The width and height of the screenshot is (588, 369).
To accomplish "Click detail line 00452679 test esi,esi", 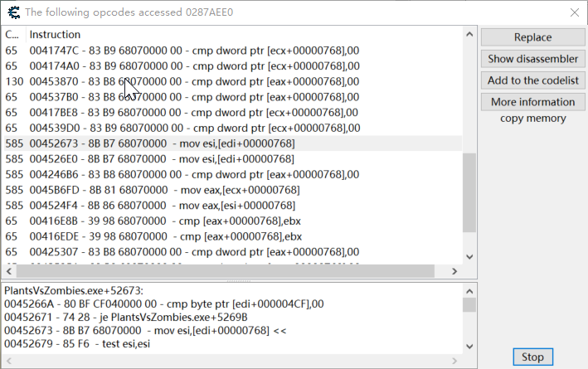I will click(x=77, y=343).
